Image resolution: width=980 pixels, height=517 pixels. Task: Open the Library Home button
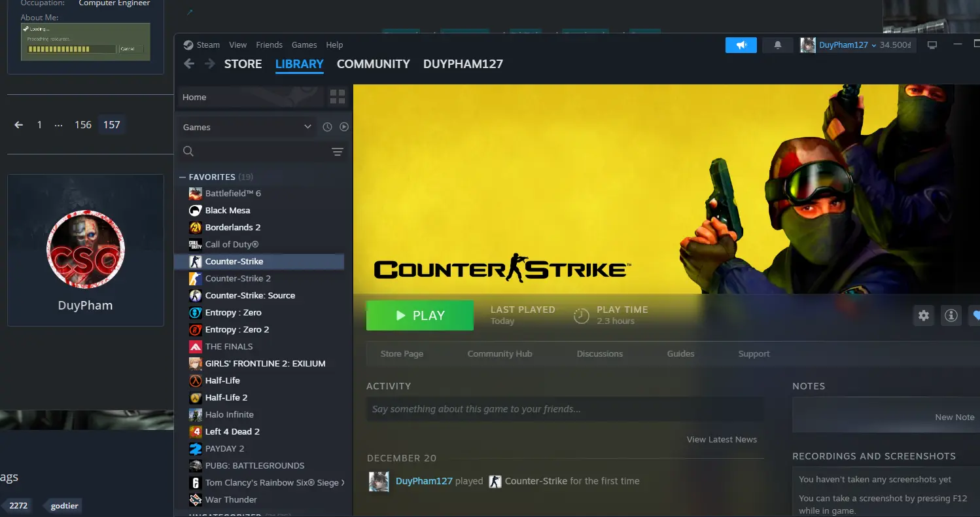pos(252,97)
